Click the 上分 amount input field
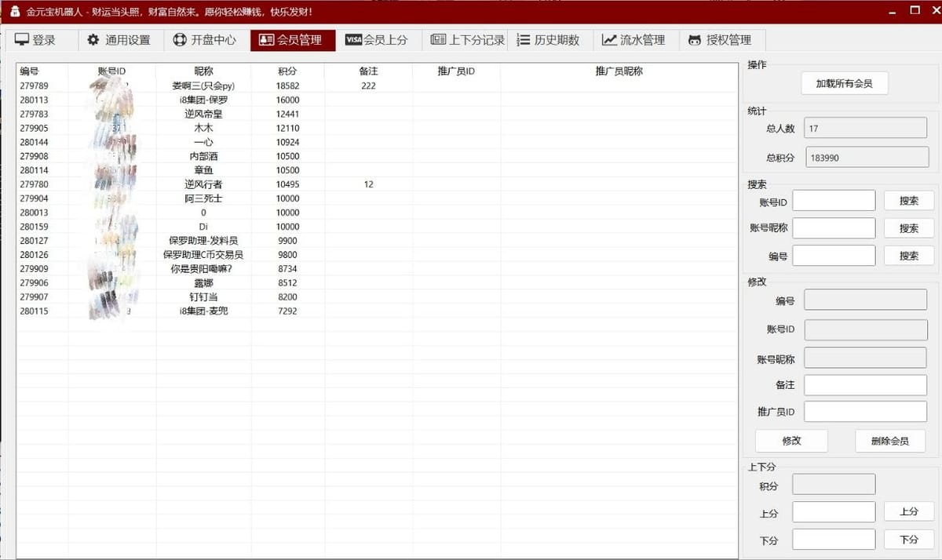 [834, 512]
